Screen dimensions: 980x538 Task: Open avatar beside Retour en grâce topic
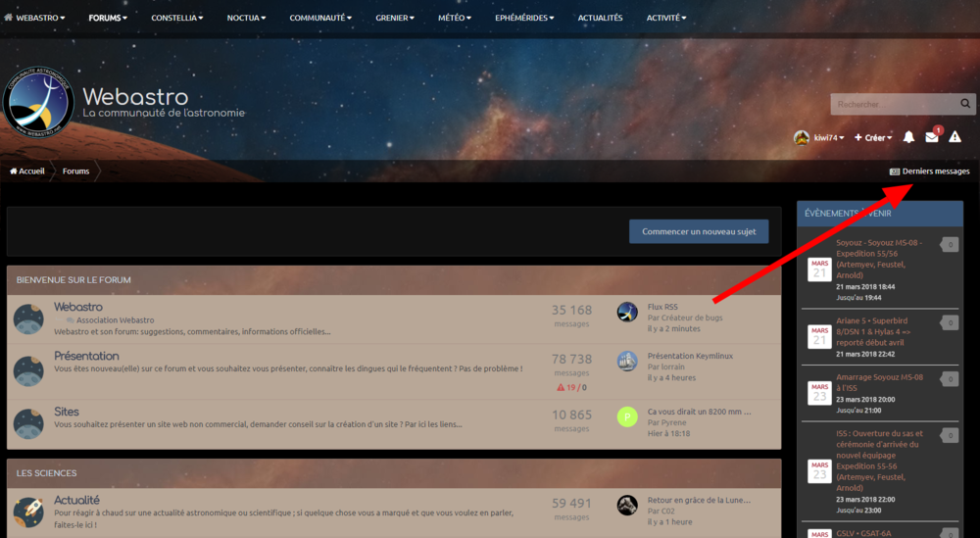(x=627, y=505)
